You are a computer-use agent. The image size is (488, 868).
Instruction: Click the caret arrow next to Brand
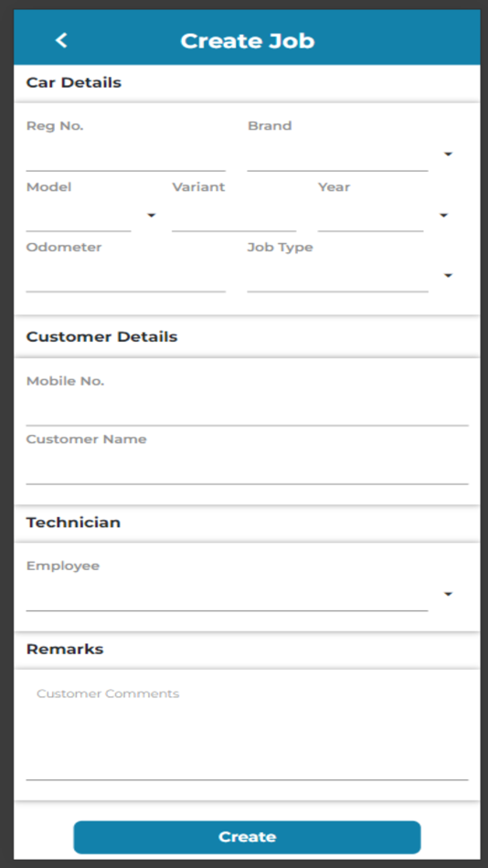coord(448,153)
